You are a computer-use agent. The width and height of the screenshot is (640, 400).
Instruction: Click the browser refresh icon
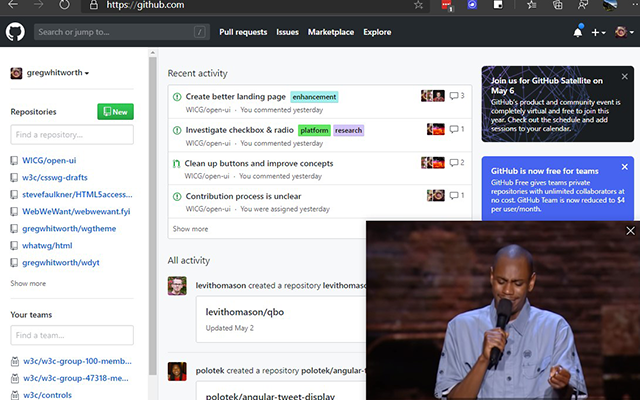[x=64, y=5]
